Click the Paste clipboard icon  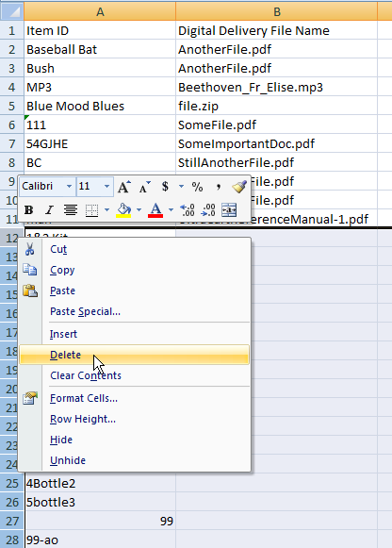[x=30, y=291]
